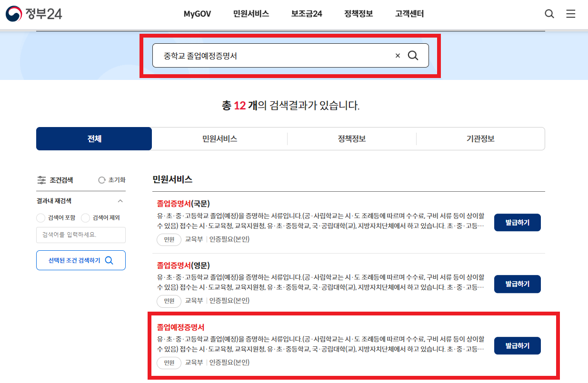Viewport: 588px width, 383px height.
Task: Click the magnifier inside the search box
Action: coord(413,55)
